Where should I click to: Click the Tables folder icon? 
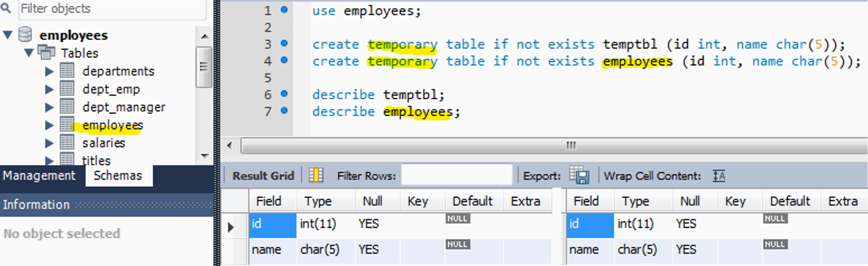[46, 53]
